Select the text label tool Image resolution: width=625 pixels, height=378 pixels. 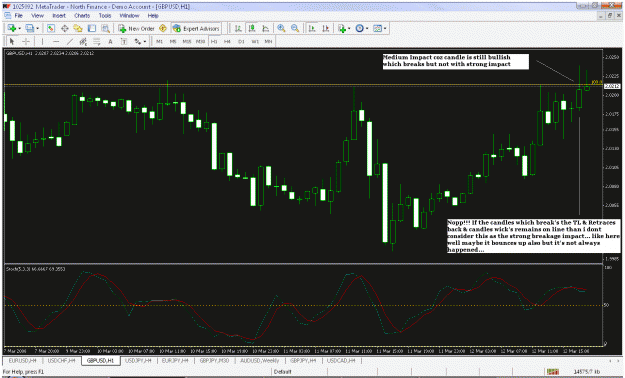(124, 41)
